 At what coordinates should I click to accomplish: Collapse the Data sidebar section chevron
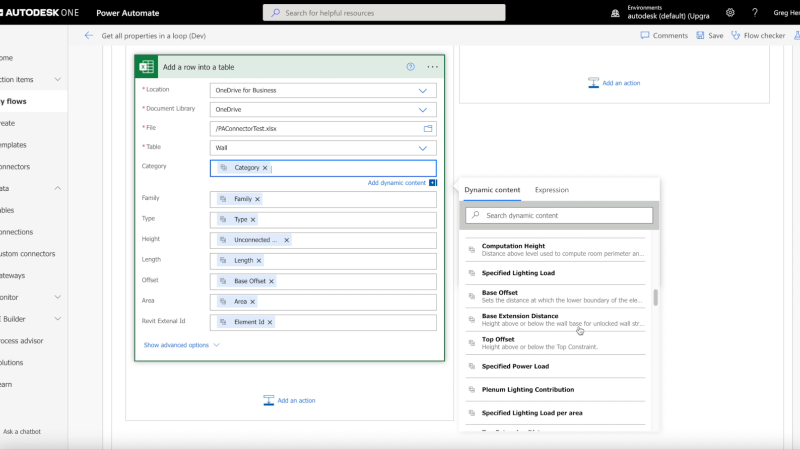[x=58, y=188]
